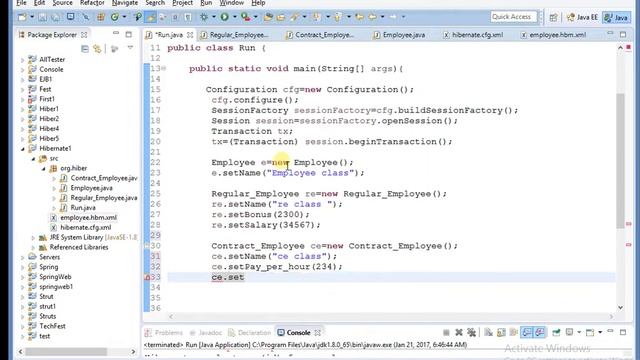Open the Navigate menu
The height and width of the screenshot is (360, 640).
[125, 3]
